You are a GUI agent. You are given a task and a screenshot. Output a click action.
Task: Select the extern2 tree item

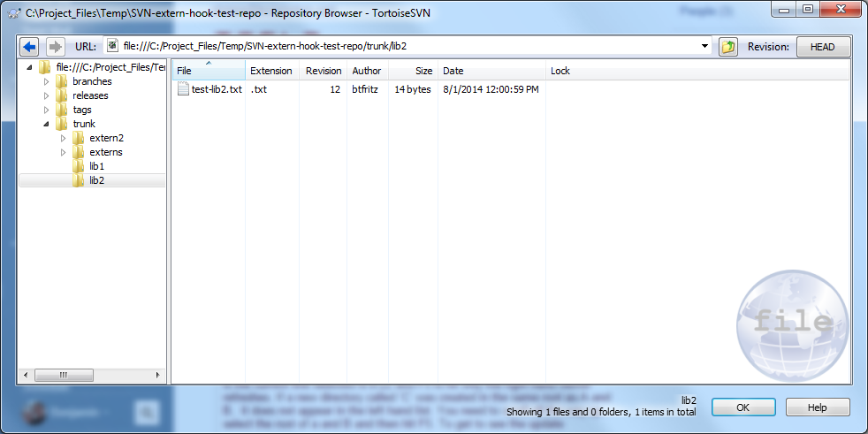tap(106, 138)
